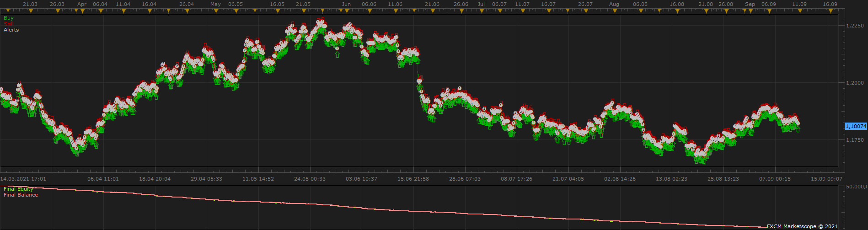Select the marker under the 16.09 date
The height and width of the screenshot is (230, 868).
(x=830, y=11)
